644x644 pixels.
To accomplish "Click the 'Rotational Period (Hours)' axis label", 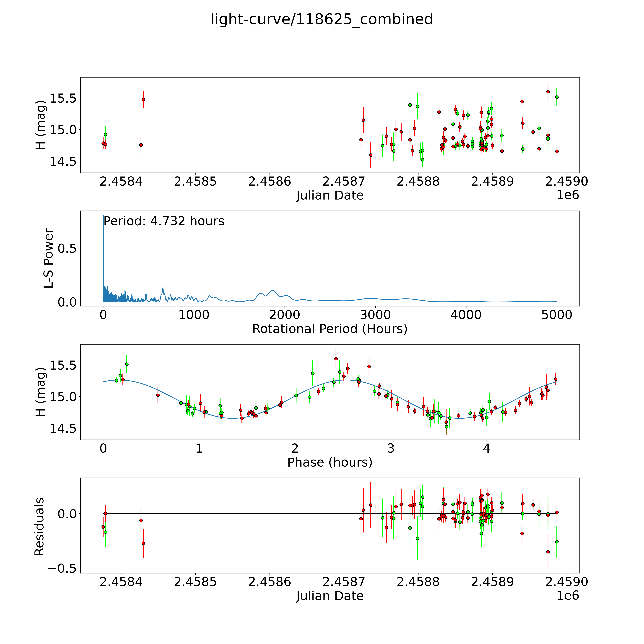I will pos(330,329).
